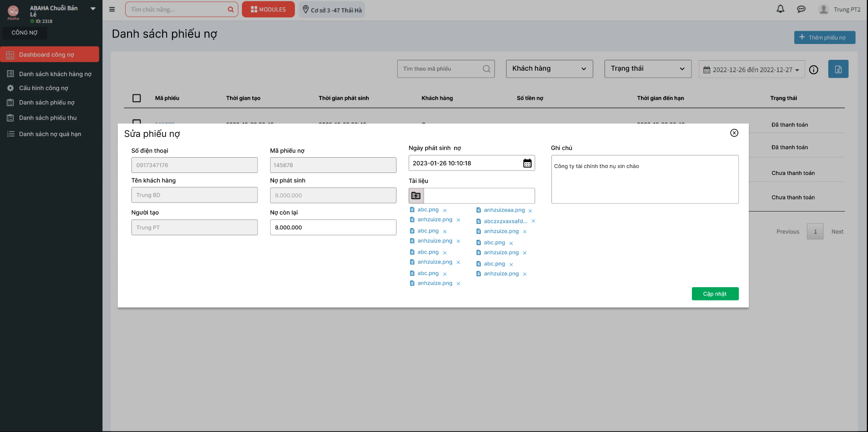
Task: Click the notification bell icon
Action: [780, 9]
